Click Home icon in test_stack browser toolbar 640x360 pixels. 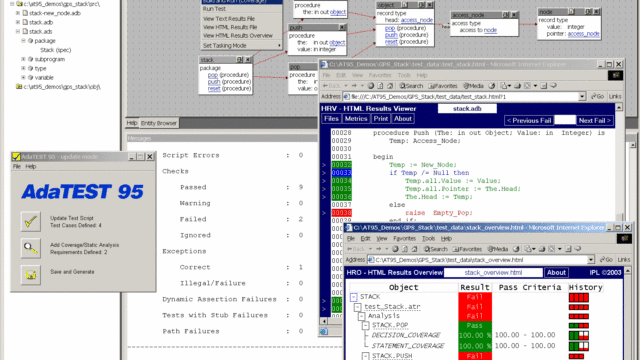click(x=390, y=86)
